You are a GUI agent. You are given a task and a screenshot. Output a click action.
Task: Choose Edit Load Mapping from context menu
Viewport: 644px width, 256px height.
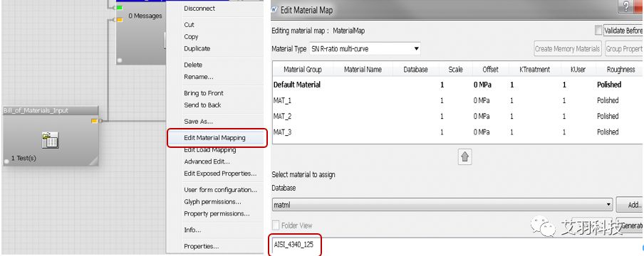click(x=210, y=150)
